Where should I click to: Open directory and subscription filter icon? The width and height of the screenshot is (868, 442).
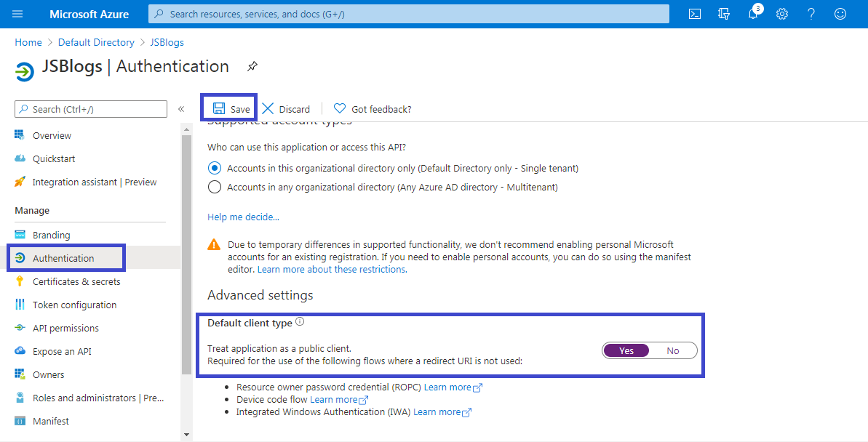coord(724,14)
